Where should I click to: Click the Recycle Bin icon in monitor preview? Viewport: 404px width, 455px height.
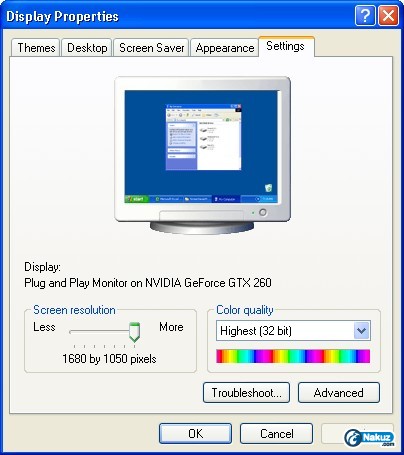tap(268, 187)
